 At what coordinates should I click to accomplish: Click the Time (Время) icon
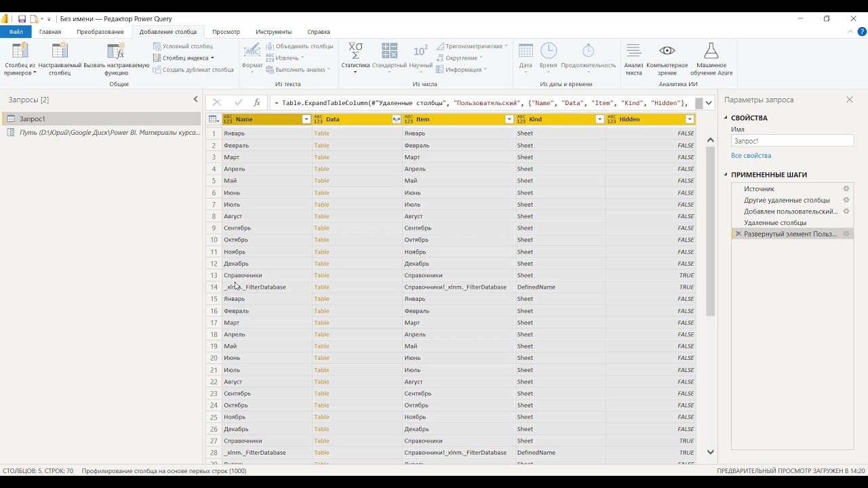pos(548,51)
